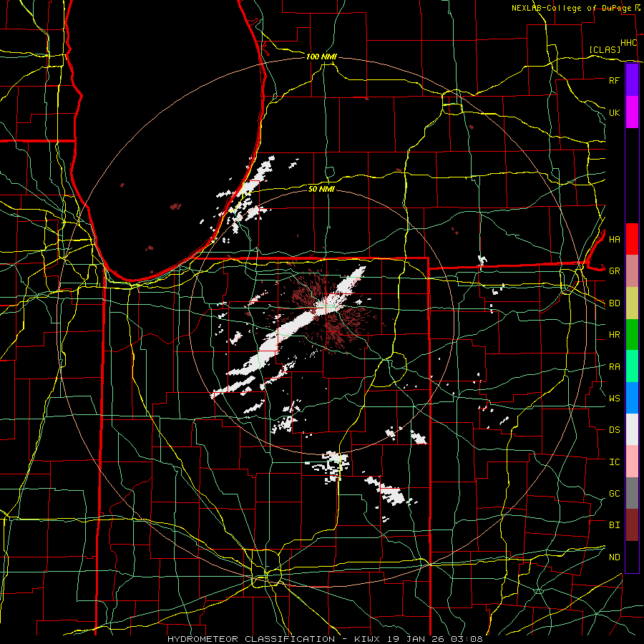Click the 'HA' legend label text

614,240
